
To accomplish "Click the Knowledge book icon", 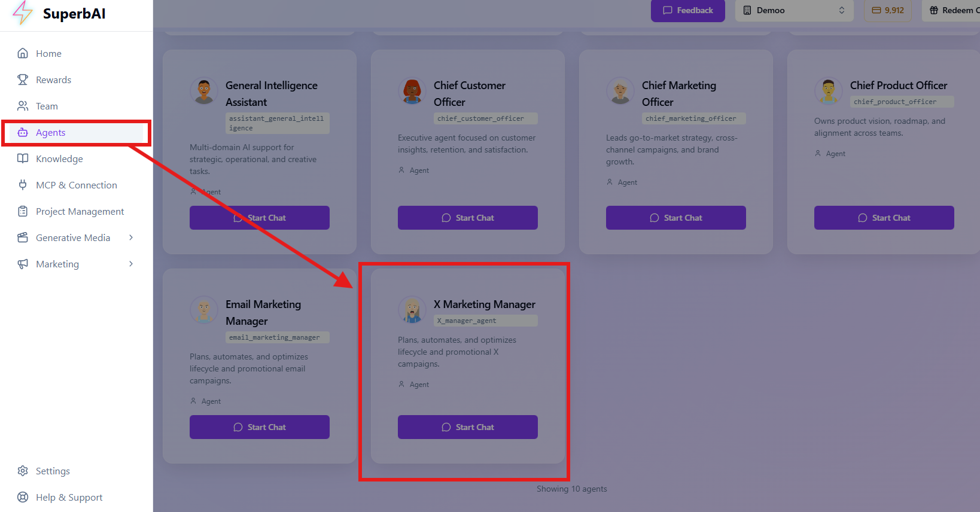I will coord(23,159).
